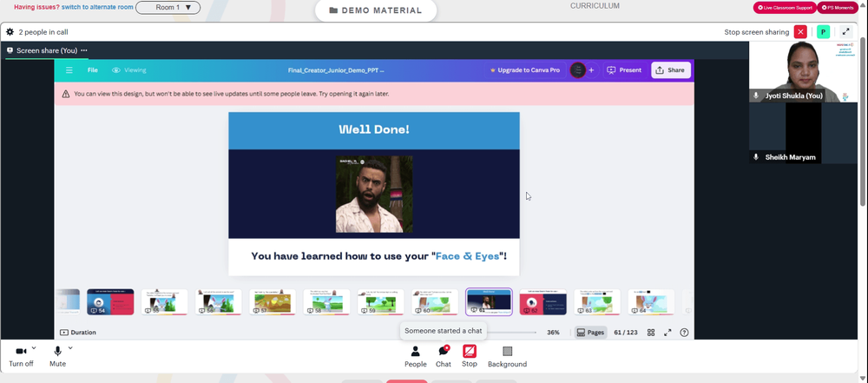This screenshot has height=383, width=868.
Task: Click the Canva user avatar circle
Action: (578, 70)
